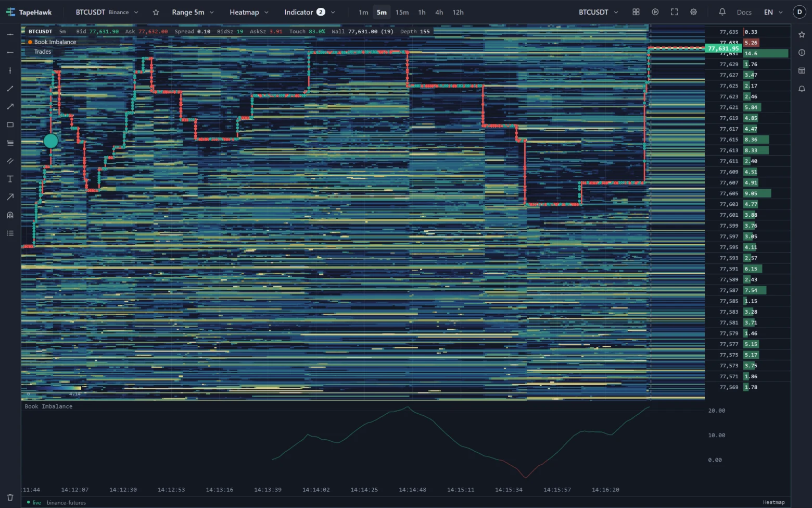The width and height of the screenshot is (812, 508).
Task: Delete all drawings with trash icon
Action: pyautogui.click(x=10, y=497)
